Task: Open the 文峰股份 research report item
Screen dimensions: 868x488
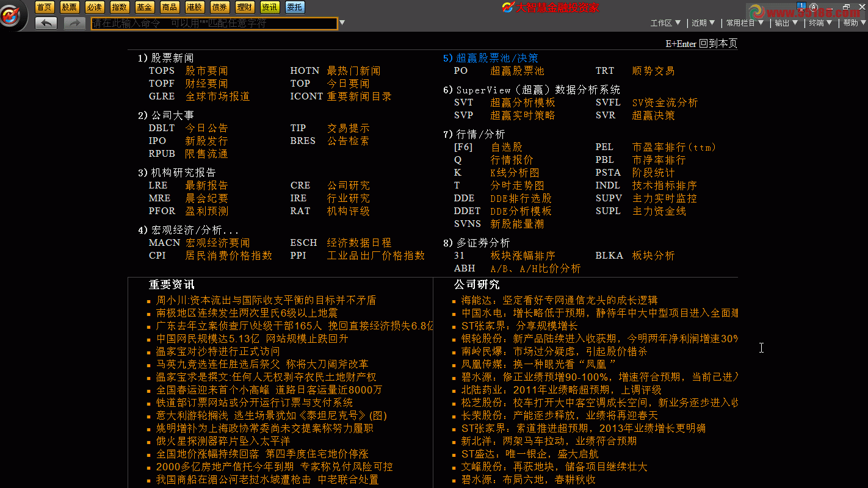Action: (554, 467)
